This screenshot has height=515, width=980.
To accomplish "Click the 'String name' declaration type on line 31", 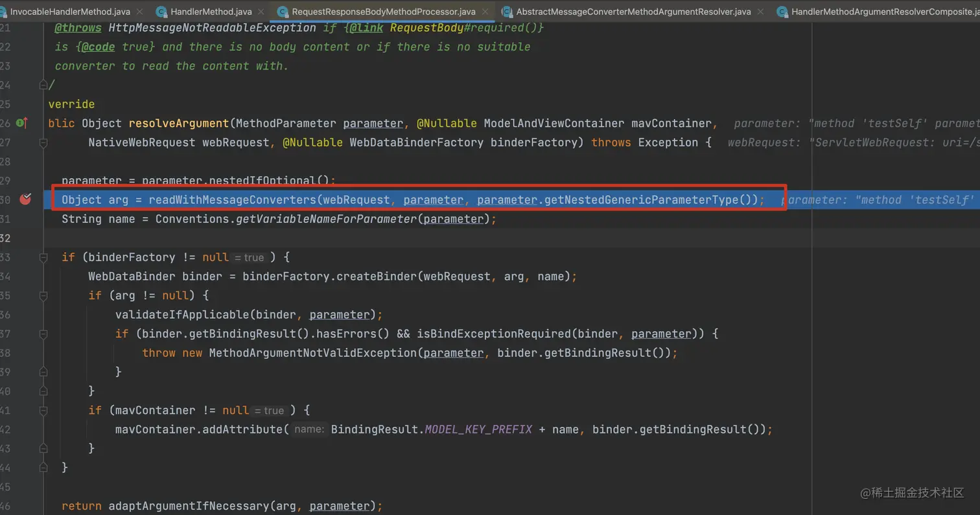I will (x=82, y=219).
